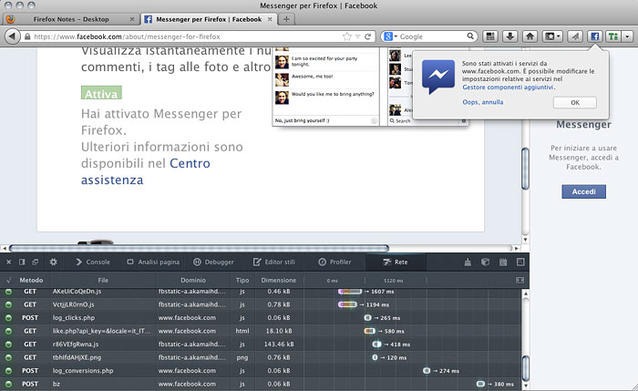The height and width of the screenshot is (391, 638).
Task: Click the padlock site identity icon
Action: point(27,37)
